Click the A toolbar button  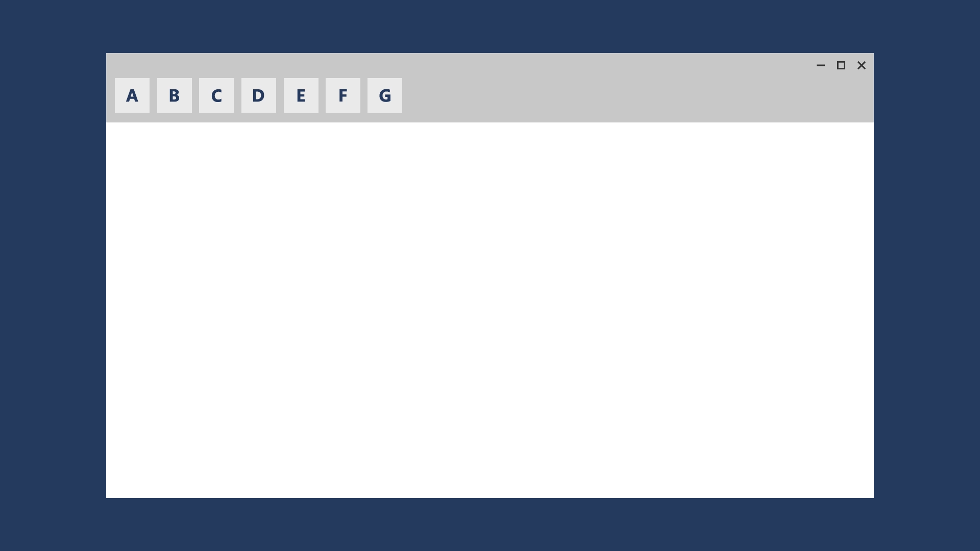pyautogui.click(x=132, y=95)
